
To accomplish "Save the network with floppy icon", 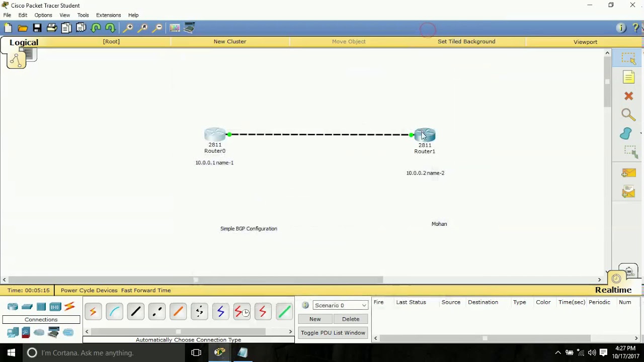I will [x=37, y=28].
